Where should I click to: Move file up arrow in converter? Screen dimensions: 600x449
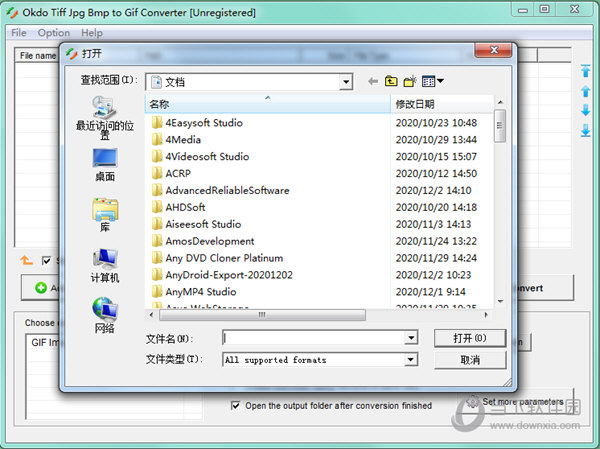click(x=585, y=91)
